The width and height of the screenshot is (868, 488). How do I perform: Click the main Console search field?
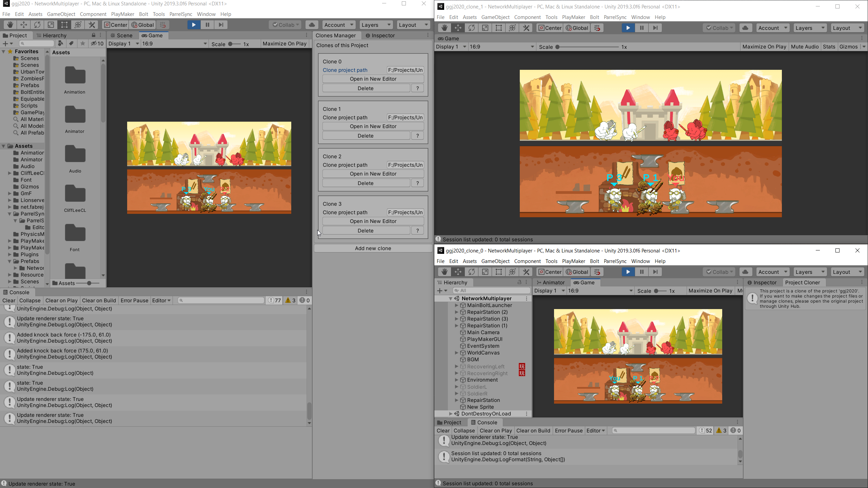[x=221, y=300]
